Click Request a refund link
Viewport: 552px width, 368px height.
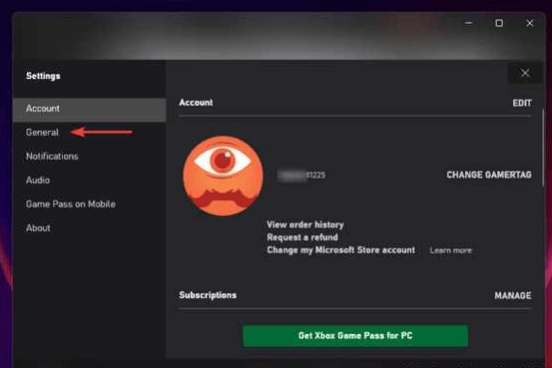click(302, 237)
